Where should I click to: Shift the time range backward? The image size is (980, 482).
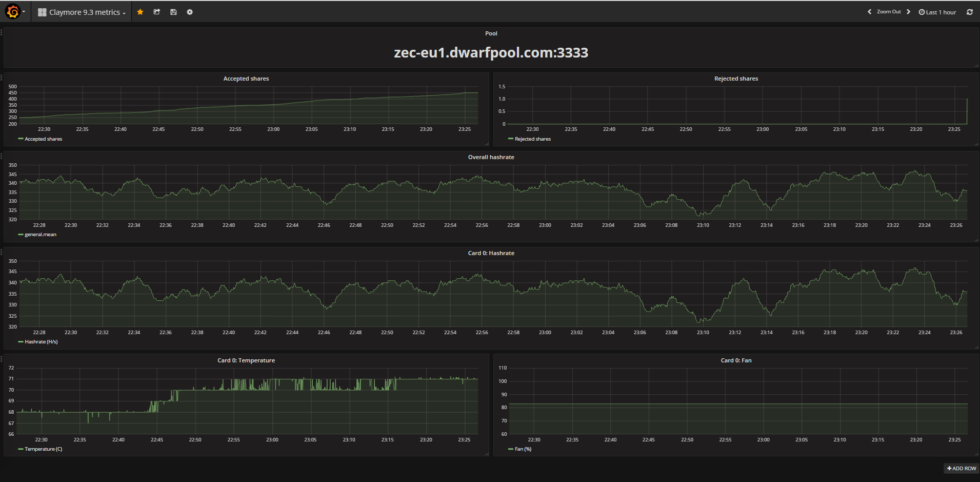(x=869, y=12)
